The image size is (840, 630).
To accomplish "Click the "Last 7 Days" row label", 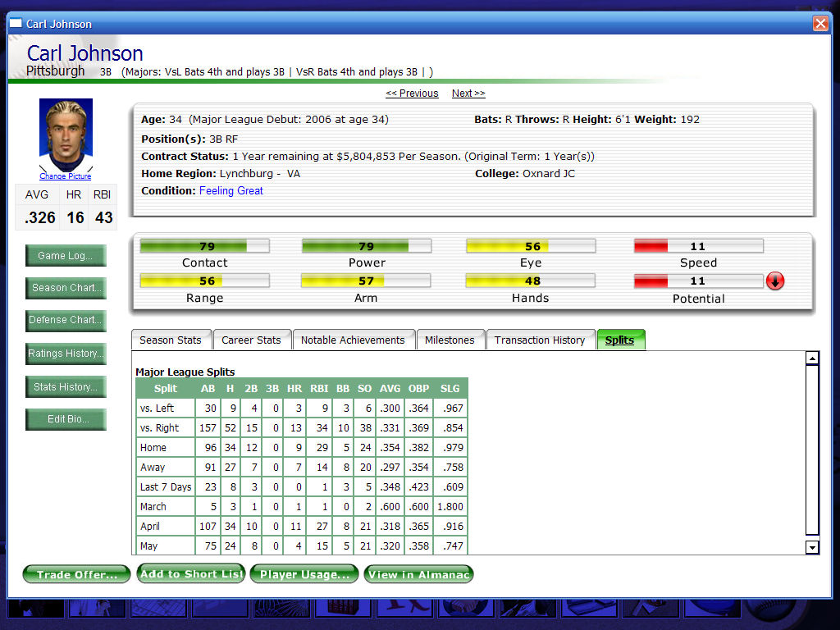I will [x=166, y=487].
